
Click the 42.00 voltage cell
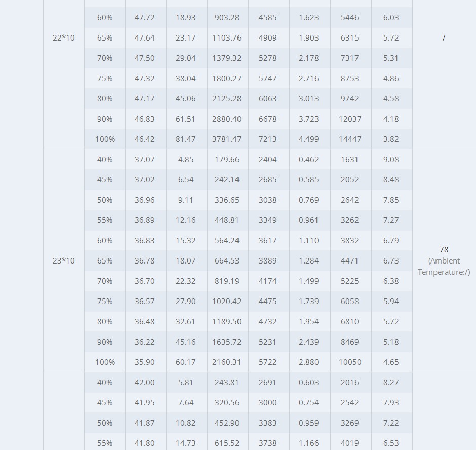pos(144,383)
